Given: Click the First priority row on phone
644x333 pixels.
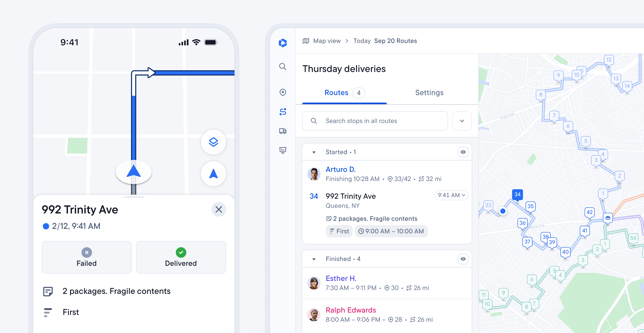Looking at the screenshot, I should 134,312.
